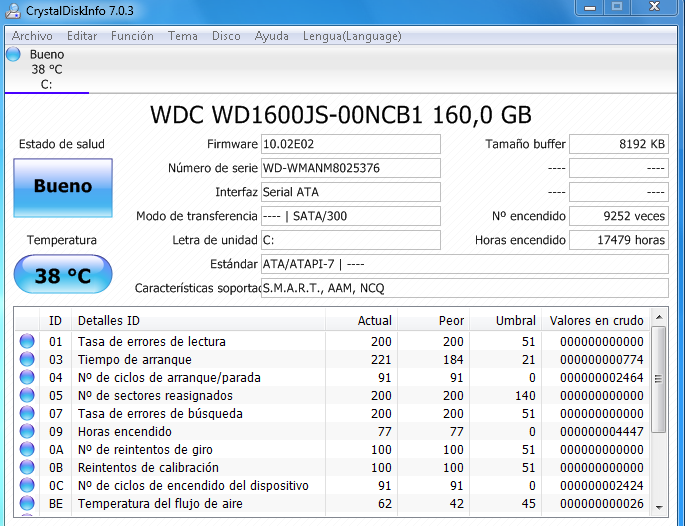Click the buffer size field 8192 KB

pyautogui.click(x=619, y=144)
